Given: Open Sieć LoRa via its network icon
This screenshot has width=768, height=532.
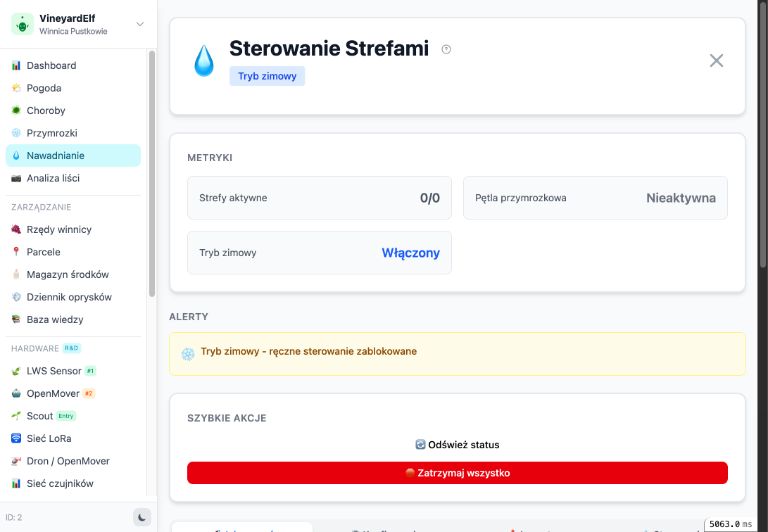Looking at the screenshot, I should click(16, 438).
